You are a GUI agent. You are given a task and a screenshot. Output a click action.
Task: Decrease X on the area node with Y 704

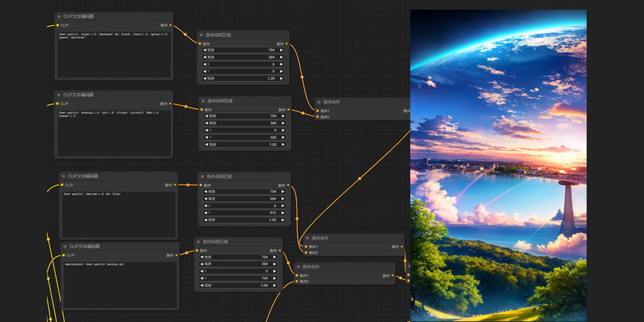pyautogui.click(x=201, y=271)
